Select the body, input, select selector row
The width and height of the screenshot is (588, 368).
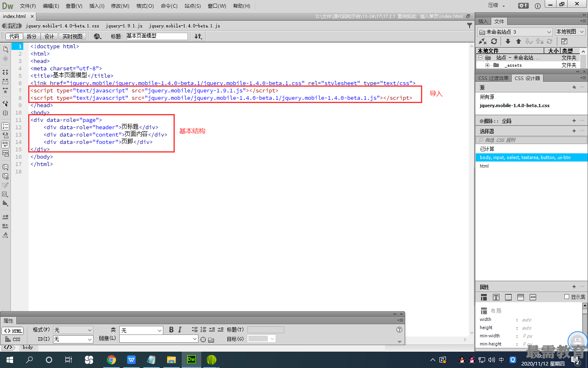click(531, 157)
